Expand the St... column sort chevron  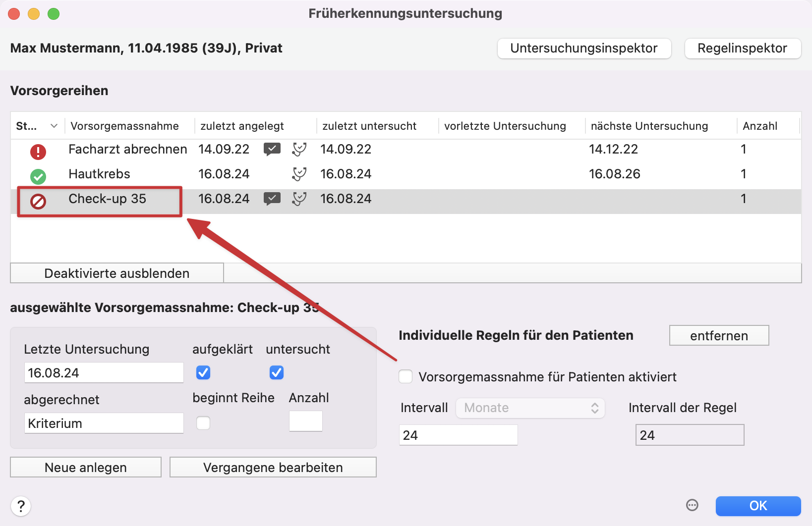(x=54, y=126)
